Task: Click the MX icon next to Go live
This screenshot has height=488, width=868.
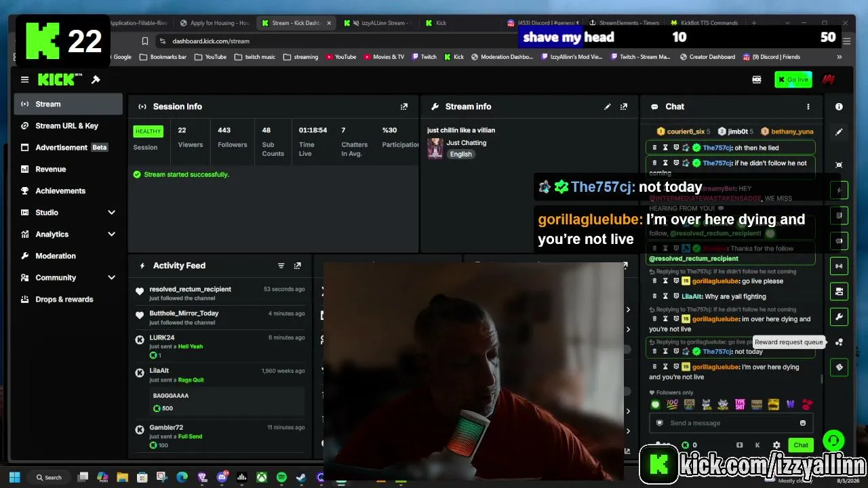Action: tap(757, 80)
